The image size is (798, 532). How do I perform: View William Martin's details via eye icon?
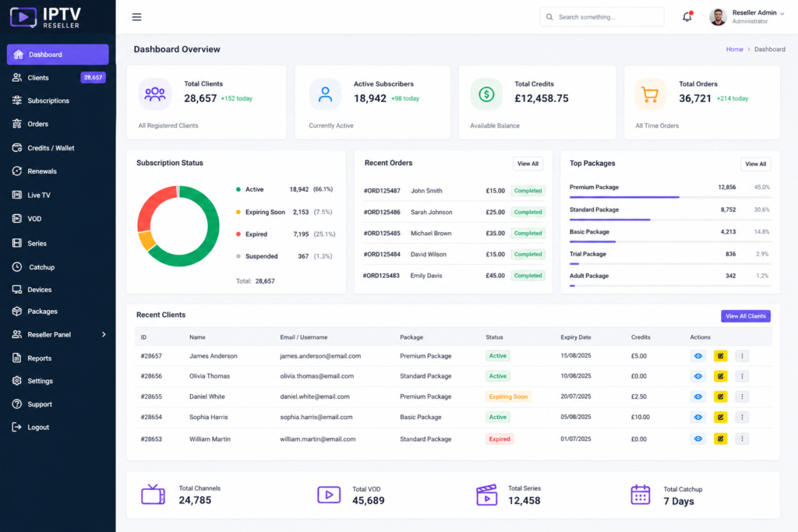coord(697,439)
